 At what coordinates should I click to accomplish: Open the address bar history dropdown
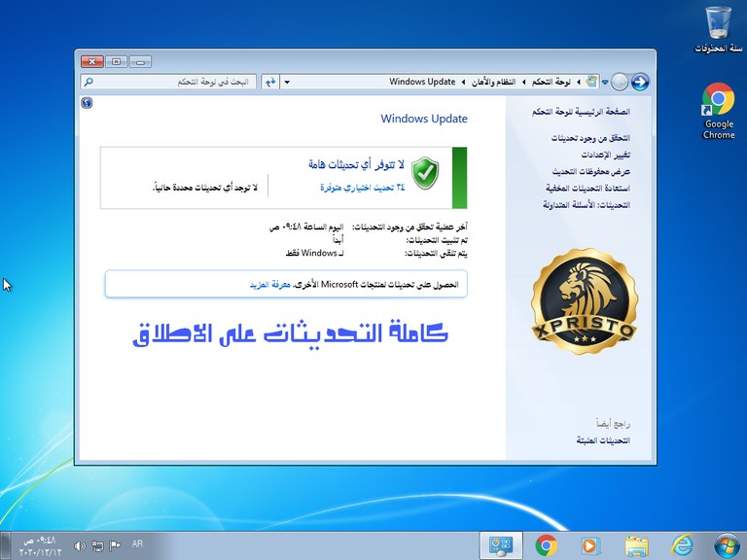coord(287,82)
